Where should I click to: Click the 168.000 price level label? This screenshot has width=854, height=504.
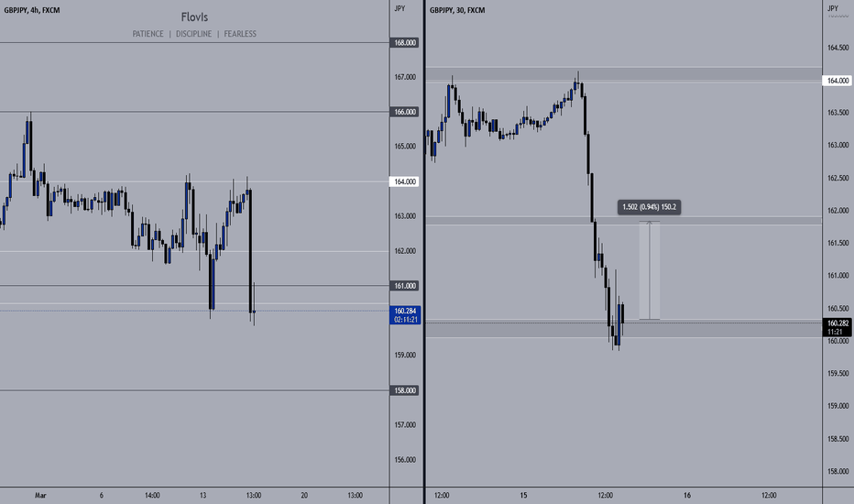point(404,42)
